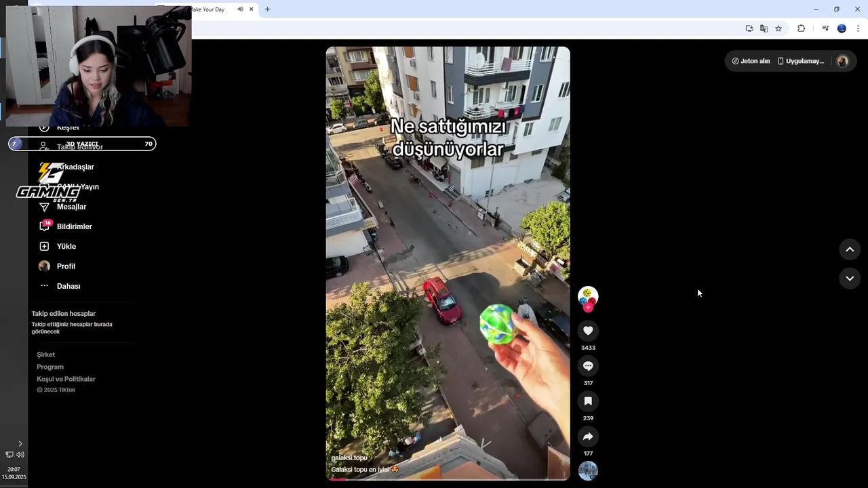This screenshot has width=868, height=488.
Task: Open the Koşul ve Politikalar footer link
Action: pyautogui.click(x=66, y=380)
